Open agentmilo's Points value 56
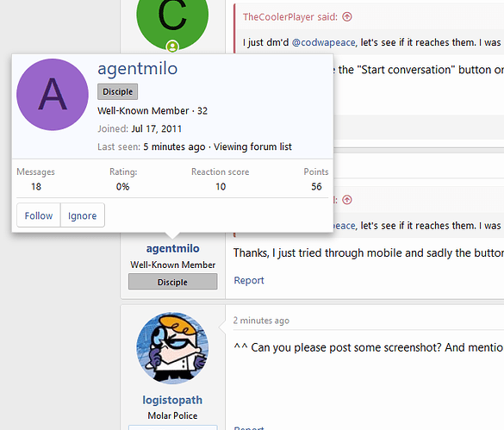 pyautogui.click(x=316, y=186)
